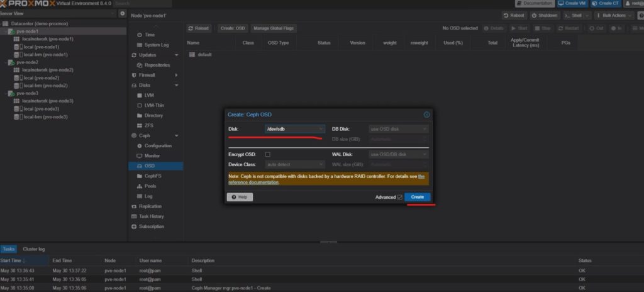Select the ZFS disks menu item
This screenshot has height=292, width=644.
tap(149, 125)
